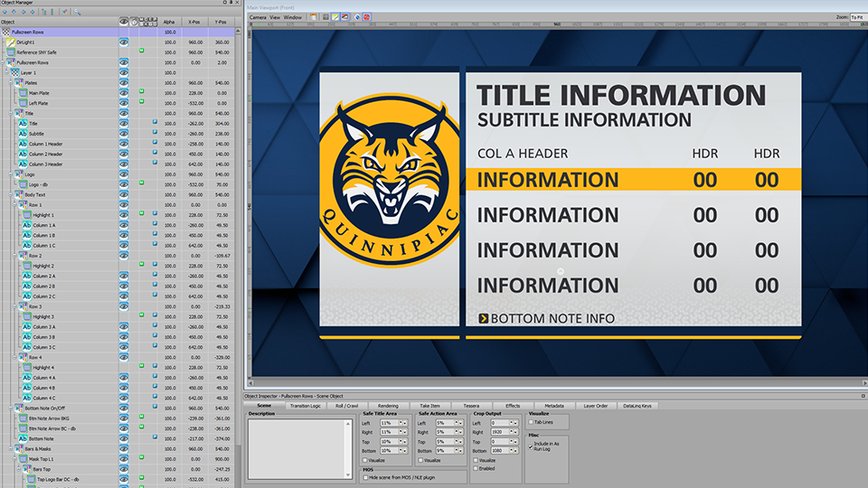Collapse the Body Text group
The image size is (868, 488).
tap(11, 195)
